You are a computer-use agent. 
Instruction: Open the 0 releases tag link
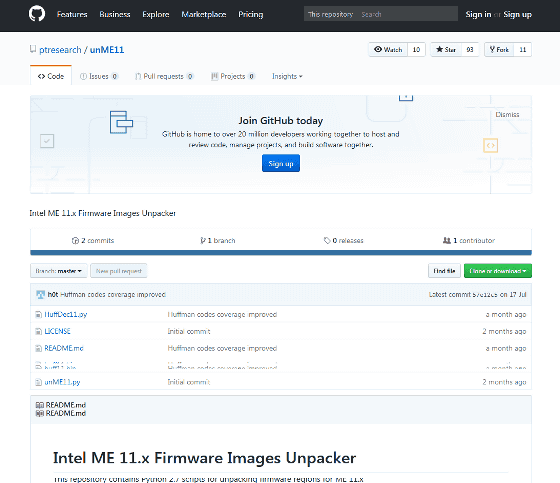click(x=343, y=240)
